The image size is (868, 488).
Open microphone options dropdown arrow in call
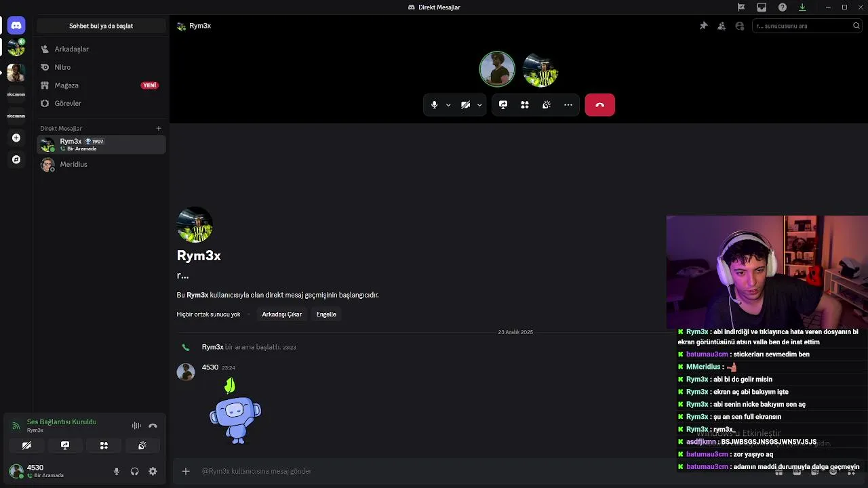448,105
